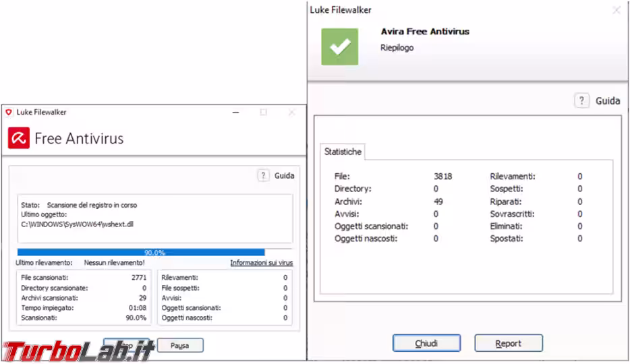Screen dimensions: 630x364
Task: Click Guida label in summary window
Action: [x=608, y=100]
